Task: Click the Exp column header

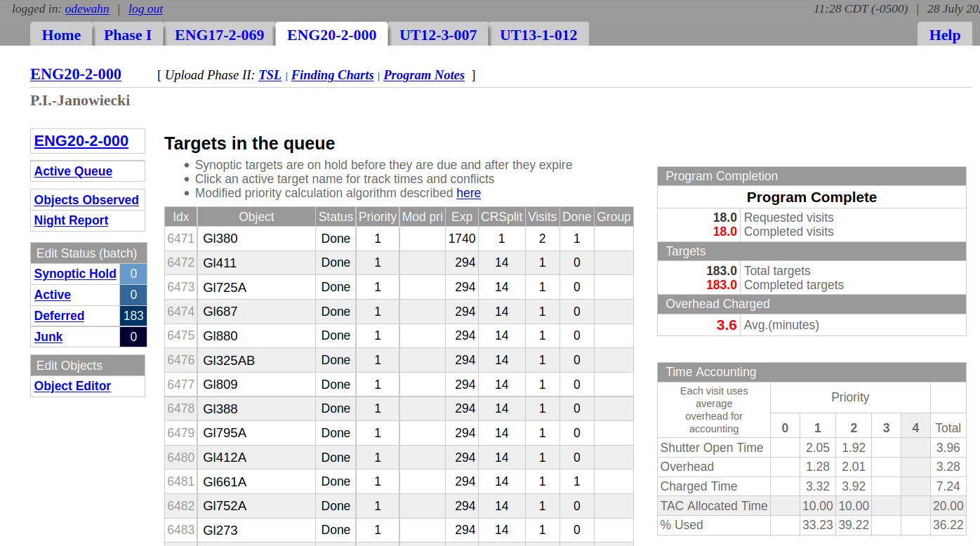Action: point(462,217)
